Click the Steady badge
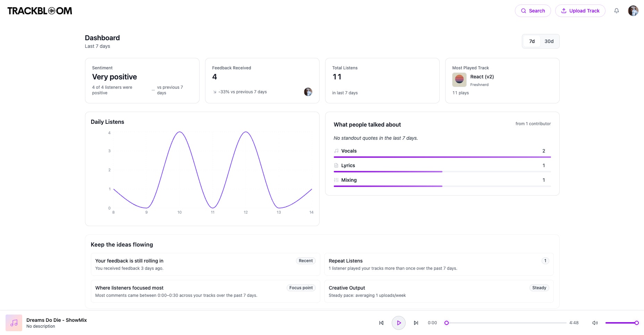Image resolution: width=644 pixels, height=335 pixels. (x=539, y=288)
